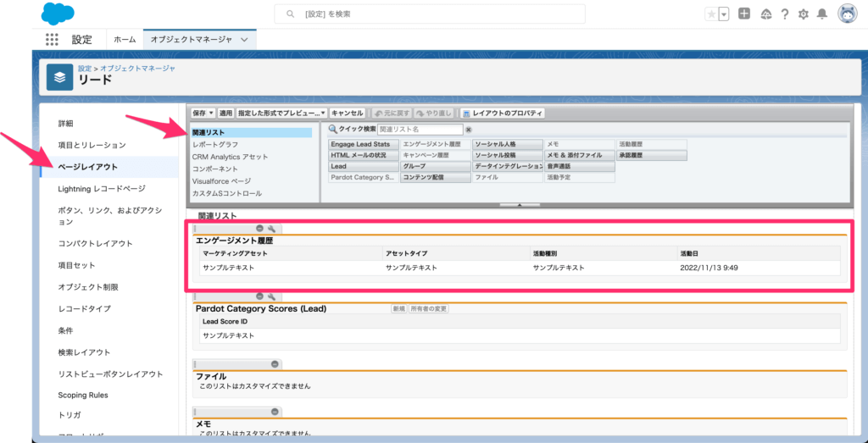Clear the quick find search field
Image resolution: width=868 pixels, height=443 pixels.
point(469,130)
